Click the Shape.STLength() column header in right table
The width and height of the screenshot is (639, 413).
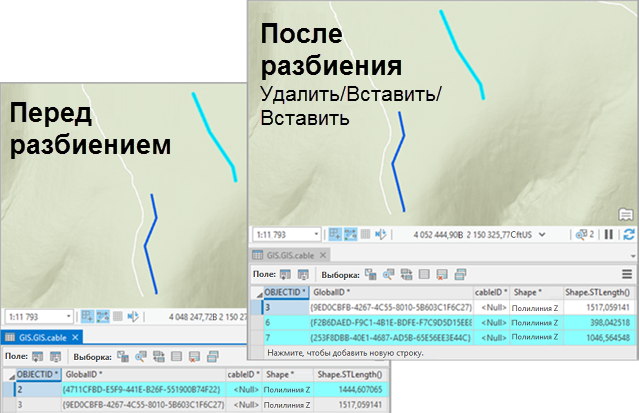(598, 292)
